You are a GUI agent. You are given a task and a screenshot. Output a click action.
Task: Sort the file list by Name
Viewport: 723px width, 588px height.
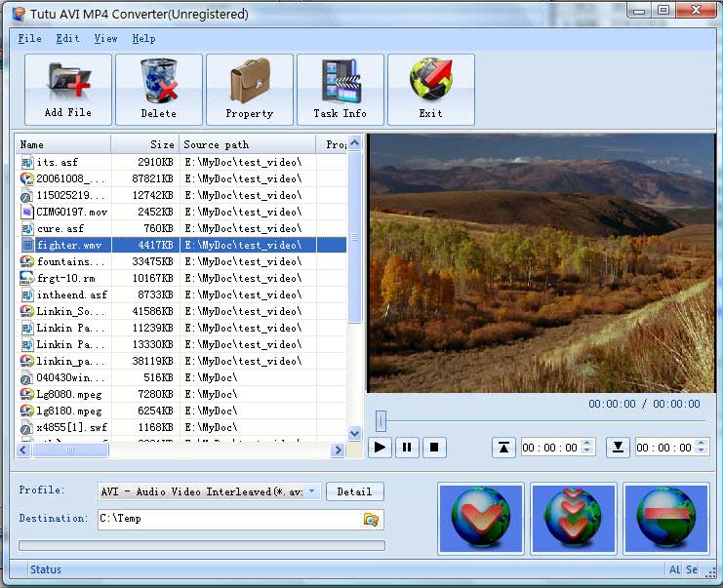[x=63, y=144]
